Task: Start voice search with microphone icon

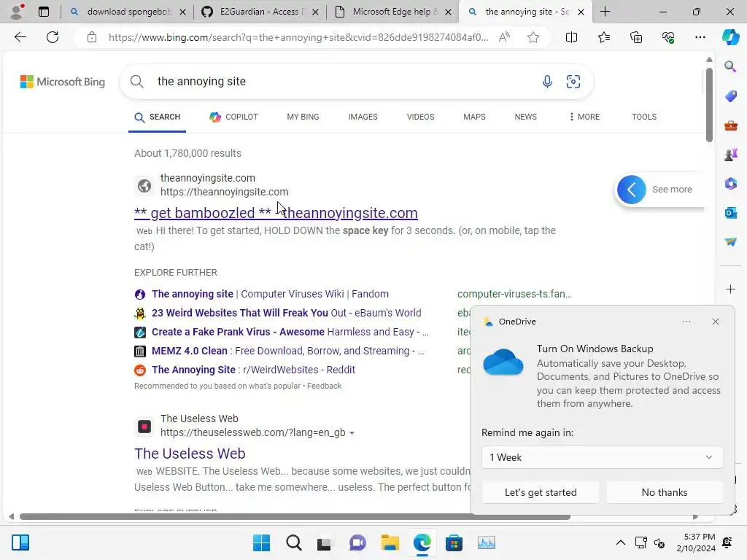Action: click(x=547, y=82)
